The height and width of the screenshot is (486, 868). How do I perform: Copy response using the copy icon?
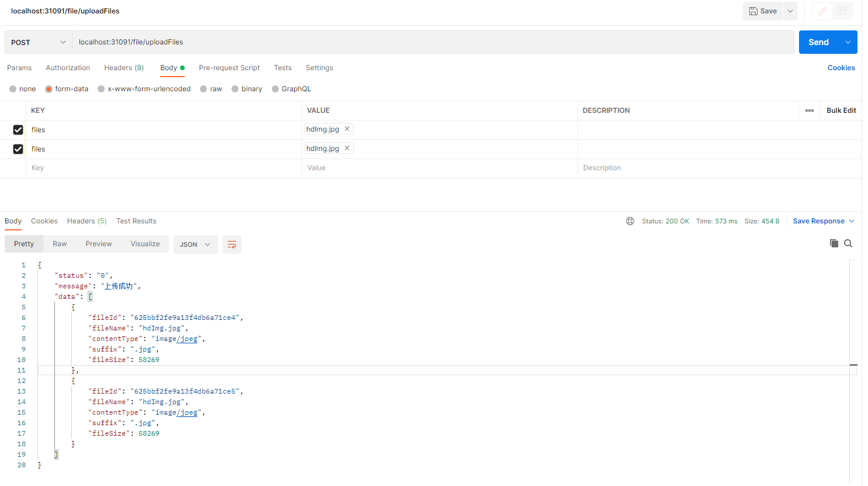coord(834,243)
